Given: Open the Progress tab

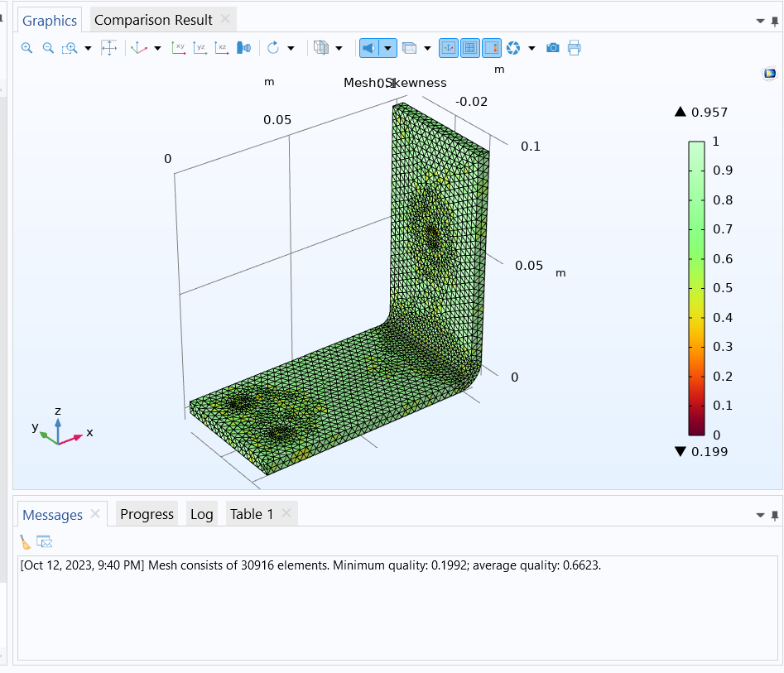Looking at the screenshot, I should 147,514.
